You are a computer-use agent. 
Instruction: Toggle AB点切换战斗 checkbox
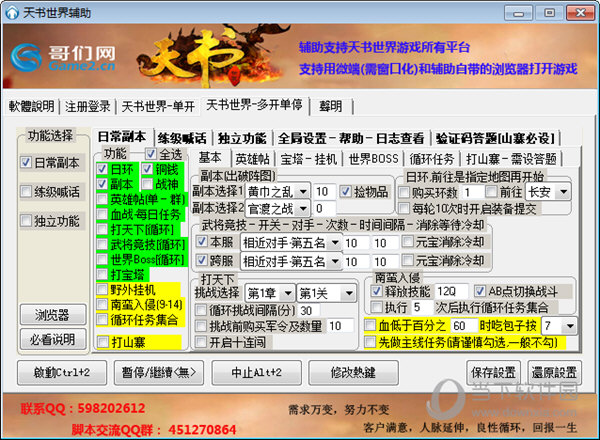[480, 291]
